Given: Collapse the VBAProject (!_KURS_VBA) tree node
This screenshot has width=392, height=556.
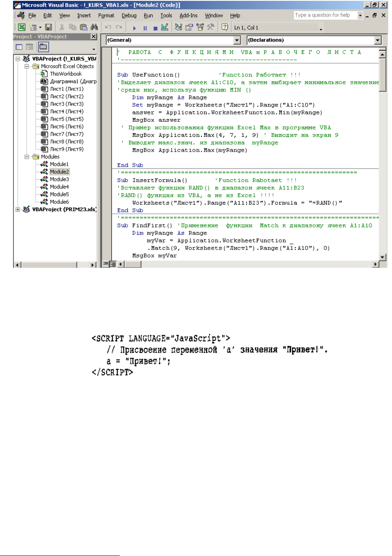Looking at the screenshot, I should click(18, 59).
